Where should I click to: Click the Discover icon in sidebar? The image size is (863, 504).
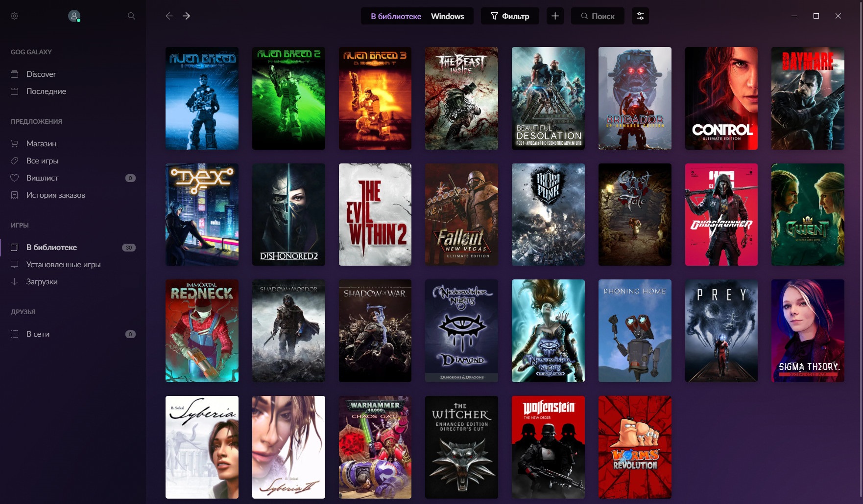pos(15,74)
